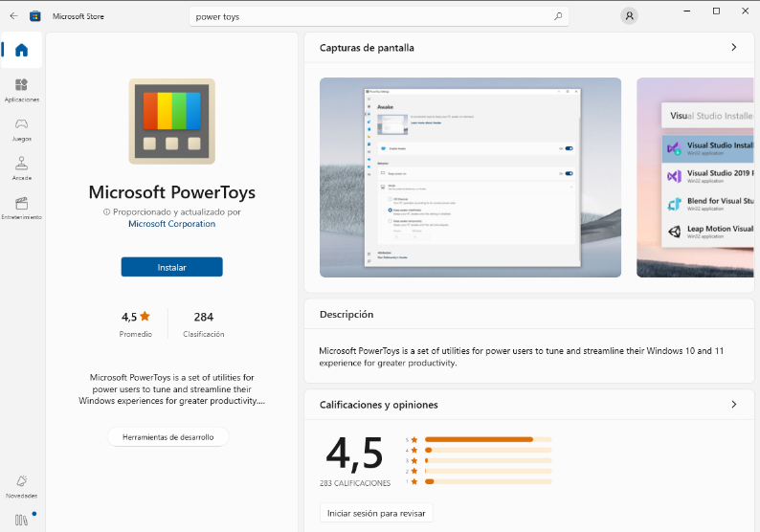Click the PowerToys app logo
Image resolution: width=760 pixels, height=532 pixels.
click(x=172, y=122)
